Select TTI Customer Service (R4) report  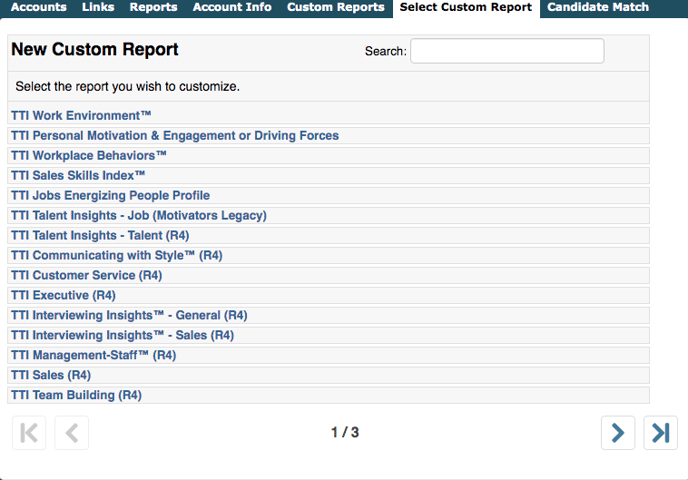(x=86, y=275)
